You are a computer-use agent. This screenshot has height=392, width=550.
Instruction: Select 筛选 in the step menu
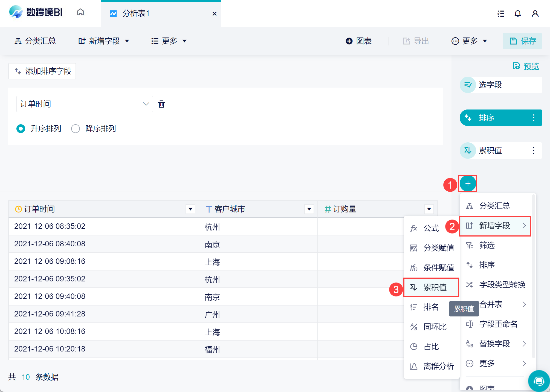(487, 245)
